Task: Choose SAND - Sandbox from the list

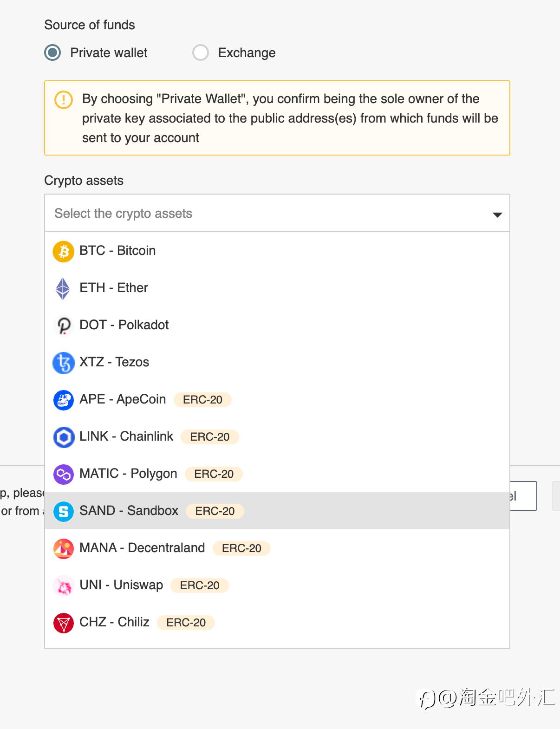Action: coord(277,510)
